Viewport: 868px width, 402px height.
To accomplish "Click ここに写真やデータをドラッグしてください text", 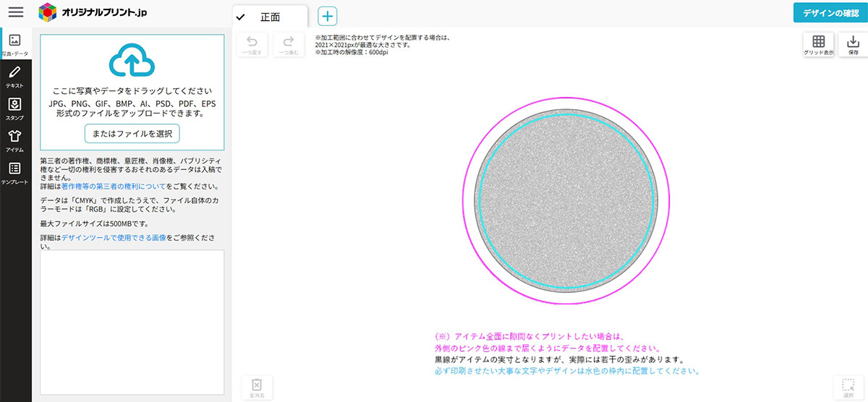I will (132, 91).
